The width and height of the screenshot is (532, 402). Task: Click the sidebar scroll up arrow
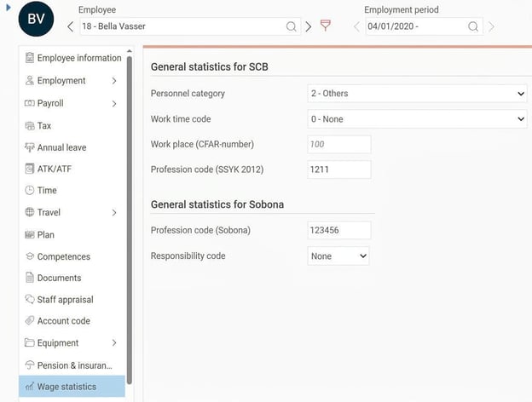pyautogui.click(x=130, y=51)
